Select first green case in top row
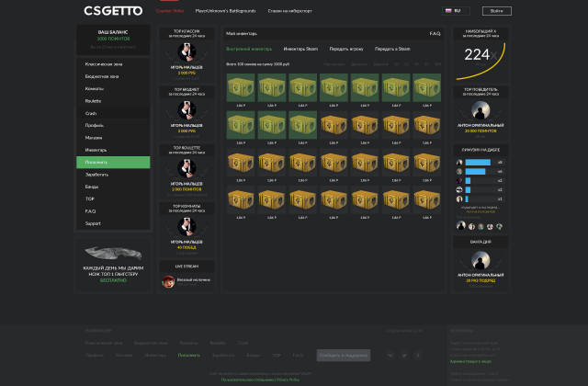This screenshot has width=588, height=386. (x=241, y=88)
